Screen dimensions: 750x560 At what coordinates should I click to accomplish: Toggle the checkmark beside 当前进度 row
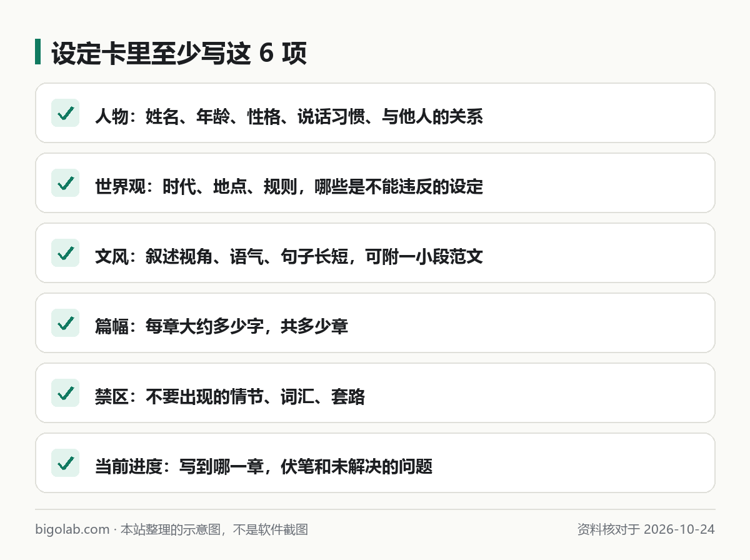(x=65, y=463)
